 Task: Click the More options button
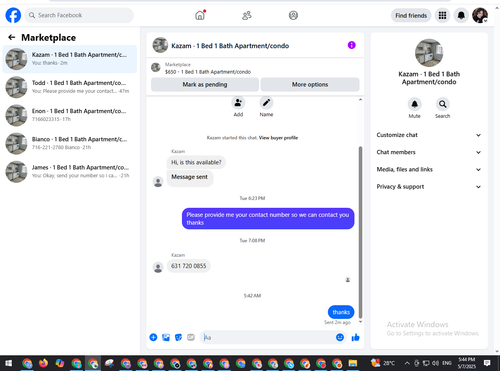[x=310, y=84]
